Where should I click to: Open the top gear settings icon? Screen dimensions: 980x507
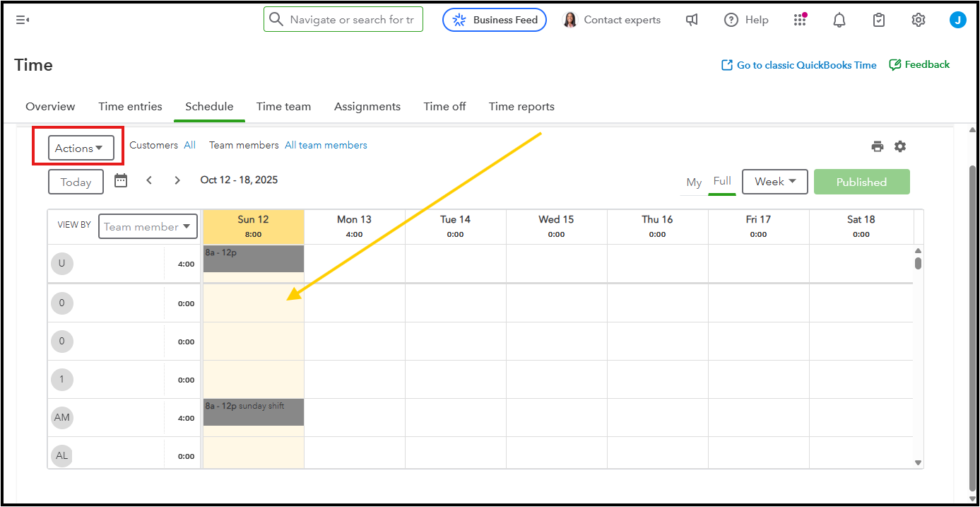pyautogui.click(x=919, y=20)
